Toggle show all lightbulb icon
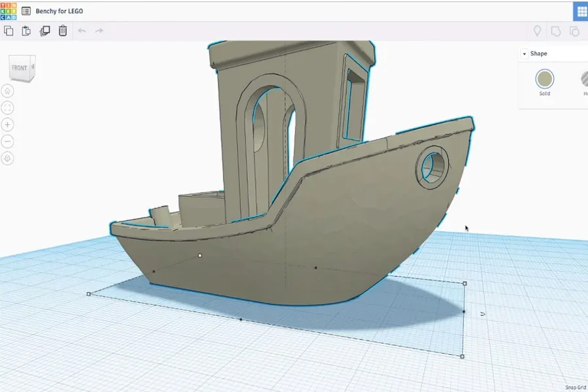 click(537, 31)
